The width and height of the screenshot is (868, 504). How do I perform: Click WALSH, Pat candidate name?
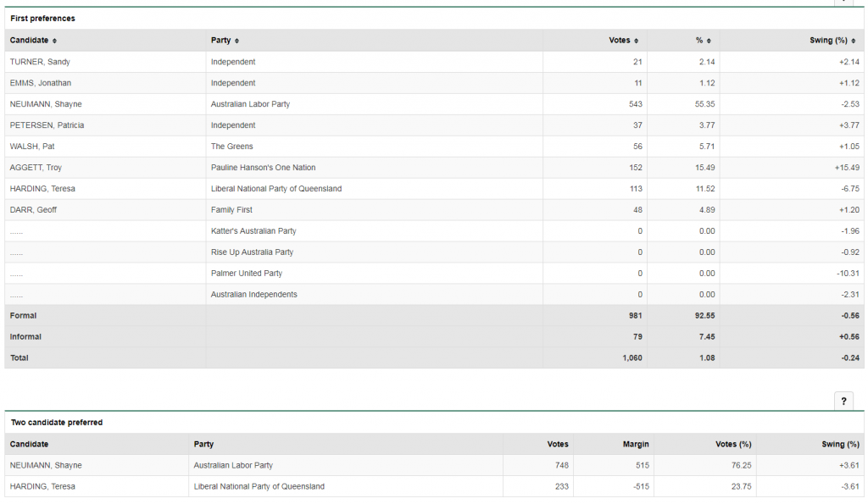point(32,147)
